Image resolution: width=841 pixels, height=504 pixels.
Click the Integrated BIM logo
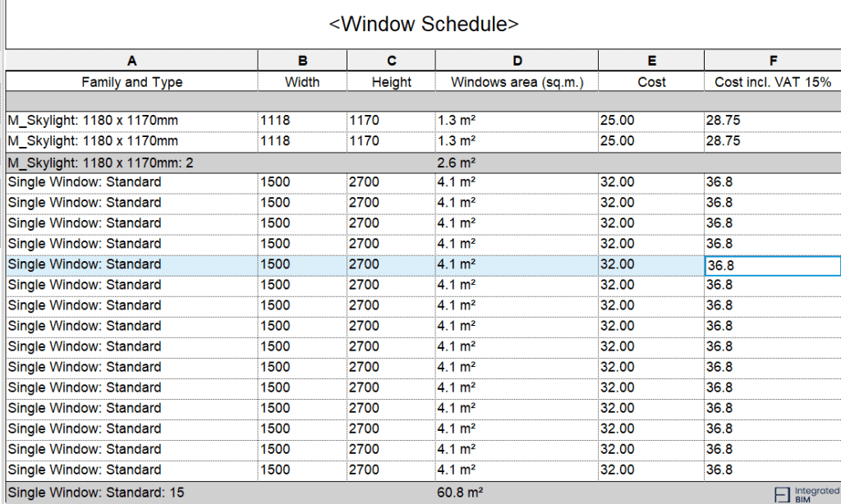804,493
